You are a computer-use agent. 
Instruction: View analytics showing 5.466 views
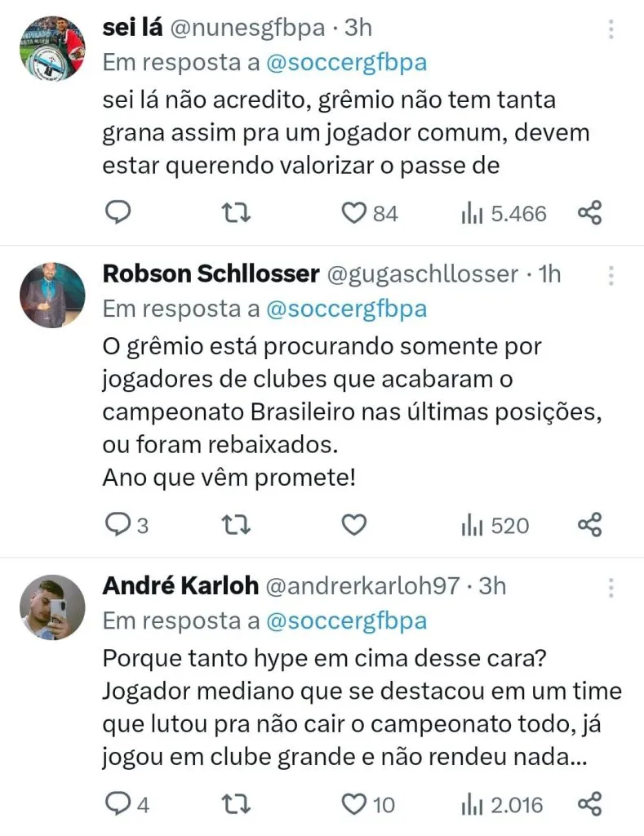click(472, 213)
